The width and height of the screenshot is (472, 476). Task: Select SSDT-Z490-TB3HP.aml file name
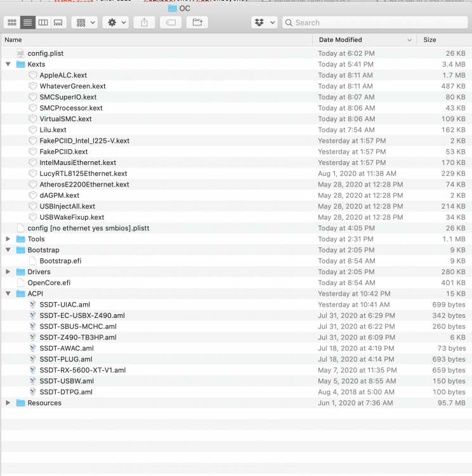pyautogui.click(x=78, y=337)
